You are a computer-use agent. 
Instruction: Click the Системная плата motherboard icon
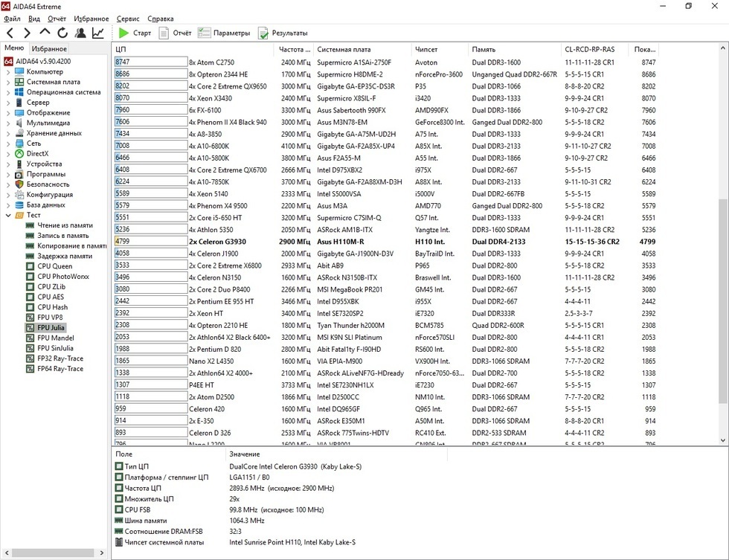pos(19,82)
